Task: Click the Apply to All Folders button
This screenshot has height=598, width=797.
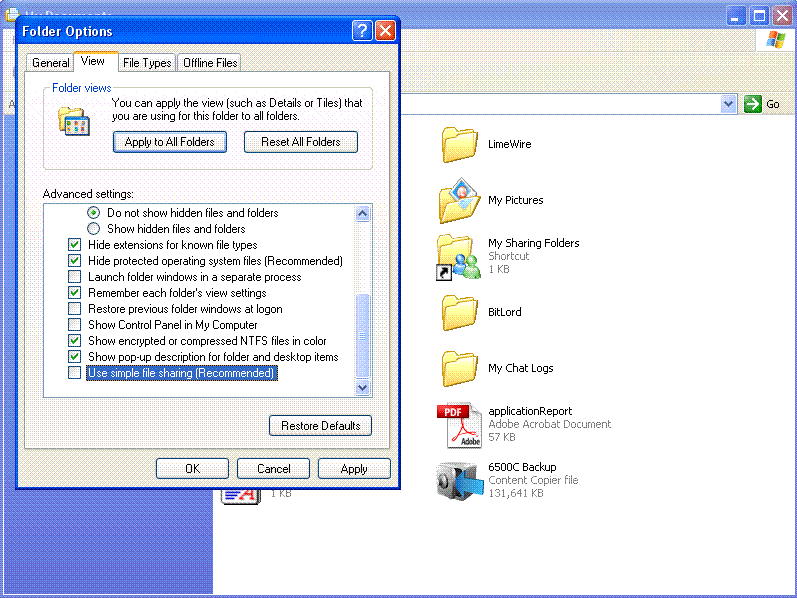Action: [x=170, y=142]
